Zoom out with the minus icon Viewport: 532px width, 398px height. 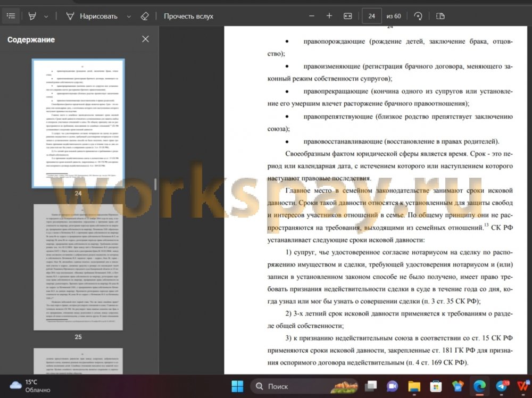point(312,16)
